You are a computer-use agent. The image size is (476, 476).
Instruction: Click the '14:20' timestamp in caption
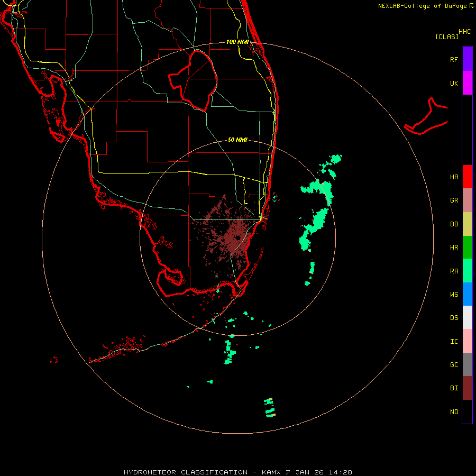[x=340, y=472]
